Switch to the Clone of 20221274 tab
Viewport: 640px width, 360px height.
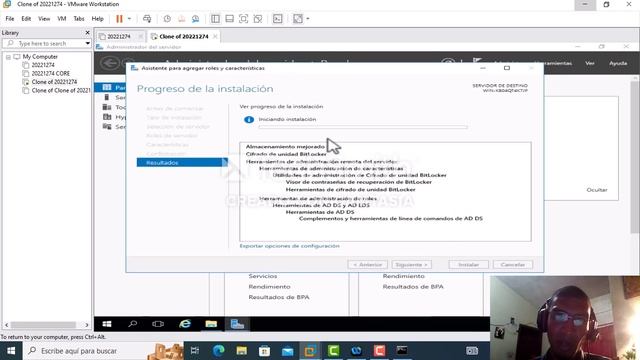click(x=184, y=36)
